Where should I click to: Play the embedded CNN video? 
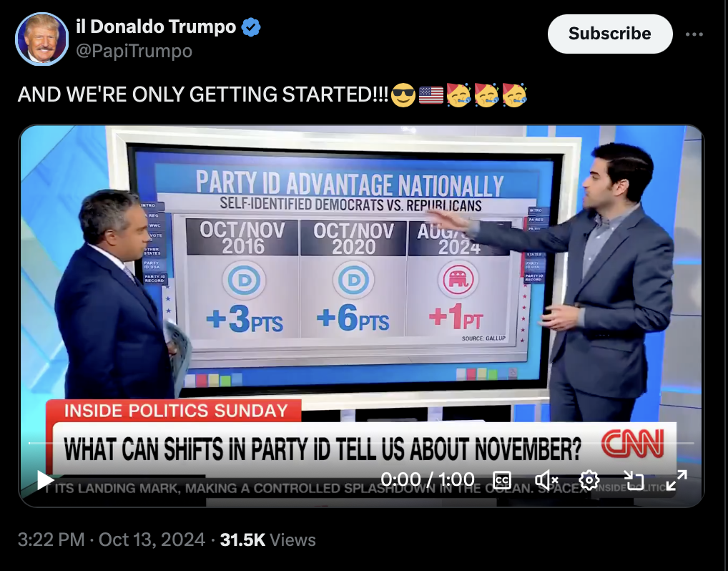point(45,480)
